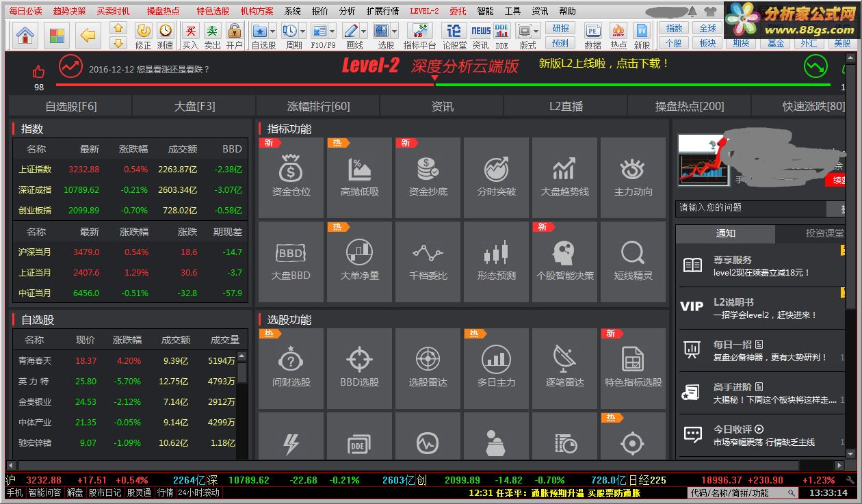Open the PE 数据 toolbar icon
Viewport: 862px width, 504px height.
(x=593, y=35)
